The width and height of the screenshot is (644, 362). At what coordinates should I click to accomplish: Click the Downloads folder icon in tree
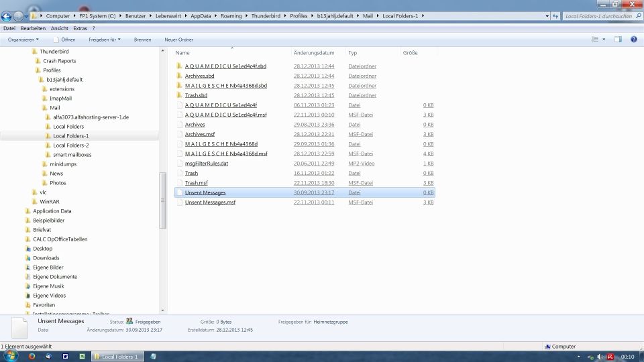coord(28,257)
